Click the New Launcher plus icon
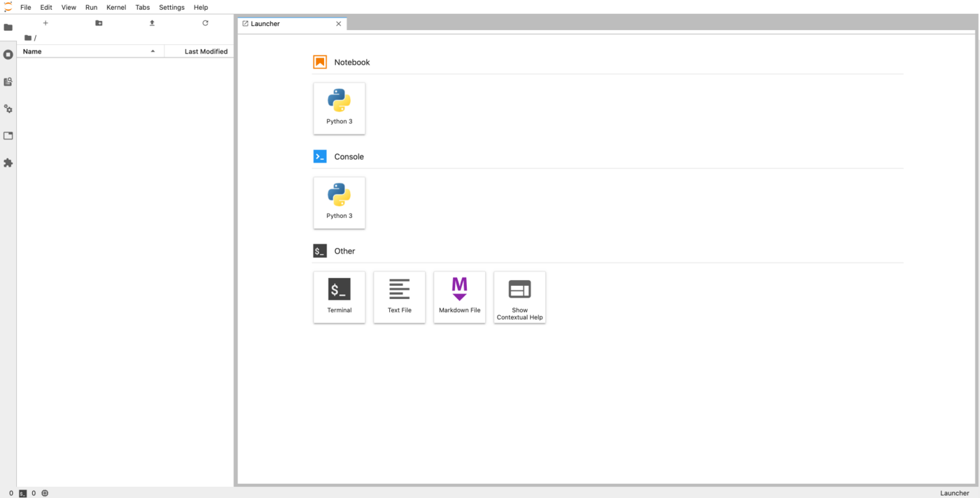 [x=45, y=23]
